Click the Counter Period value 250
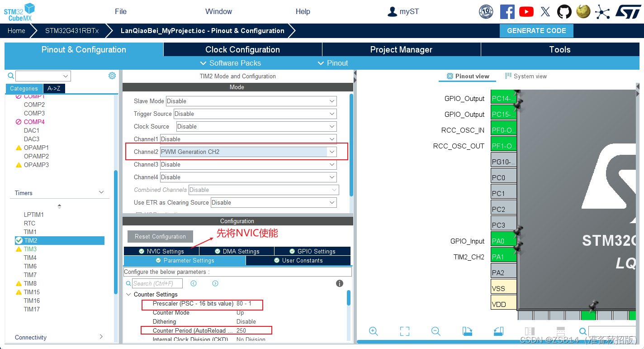 (x=241, y=330)
